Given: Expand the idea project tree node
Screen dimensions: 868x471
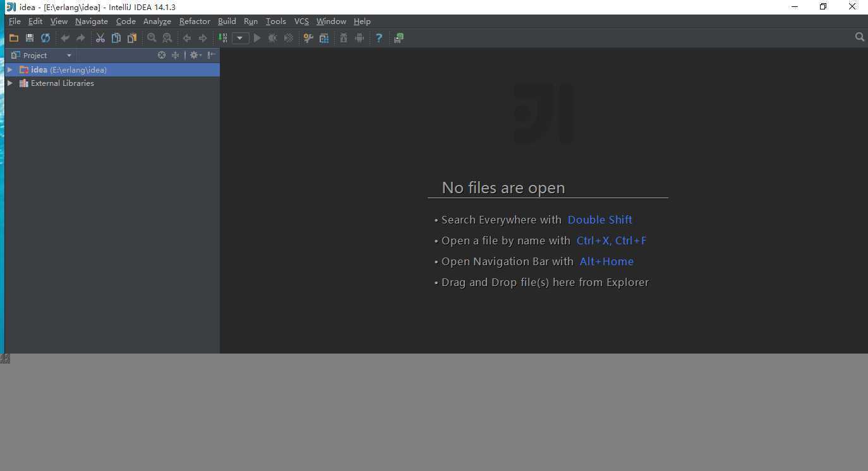Looking at the screenshot, I should [x=10, y=69].
